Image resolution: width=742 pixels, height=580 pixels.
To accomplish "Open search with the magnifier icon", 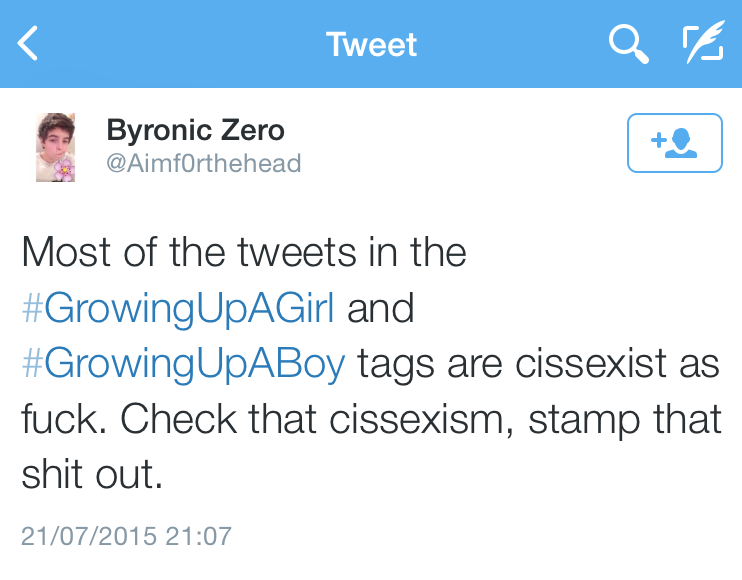I will pos(628,44).
